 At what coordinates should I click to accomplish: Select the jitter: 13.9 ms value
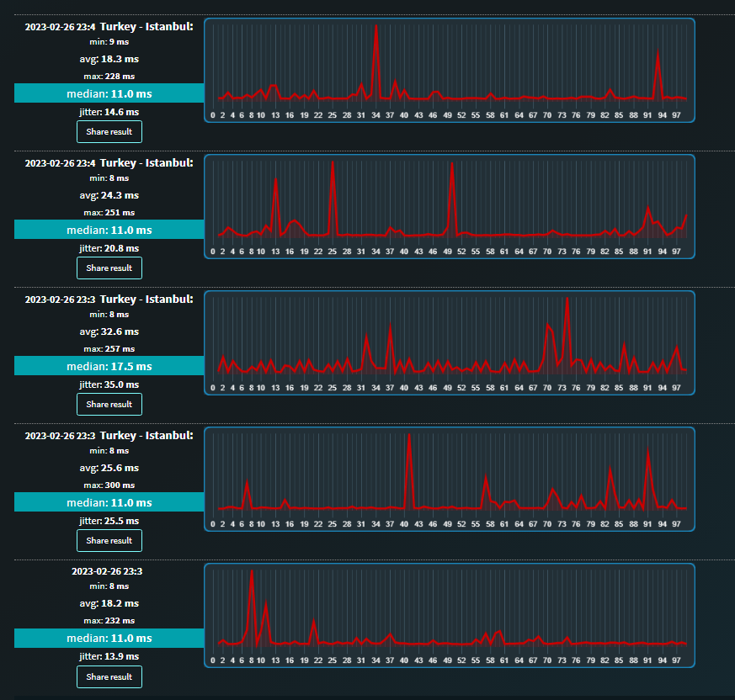(109, 656)
